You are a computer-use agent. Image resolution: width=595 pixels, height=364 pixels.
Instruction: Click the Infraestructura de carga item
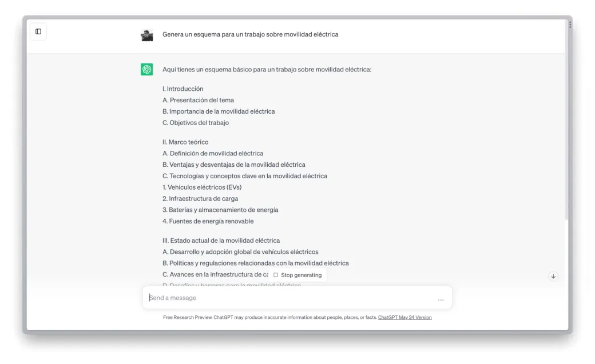(x=200, y=199)
